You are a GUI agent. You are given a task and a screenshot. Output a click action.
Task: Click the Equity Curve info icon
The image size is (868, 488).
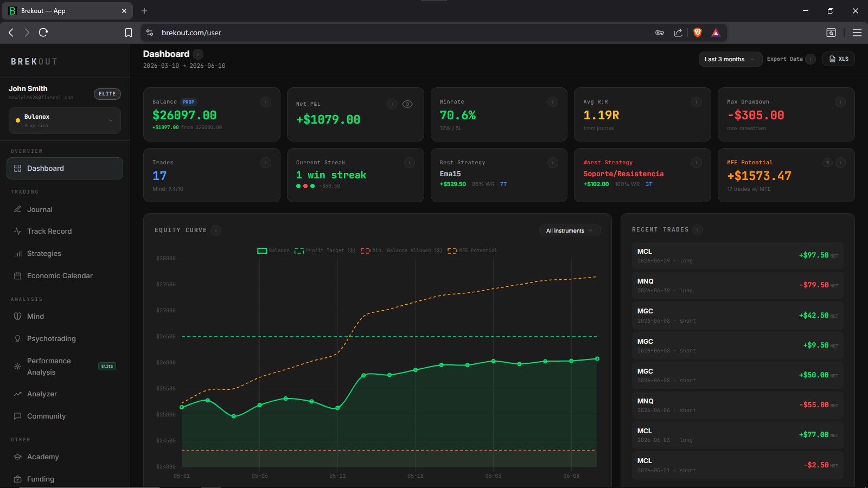[216, 230]
